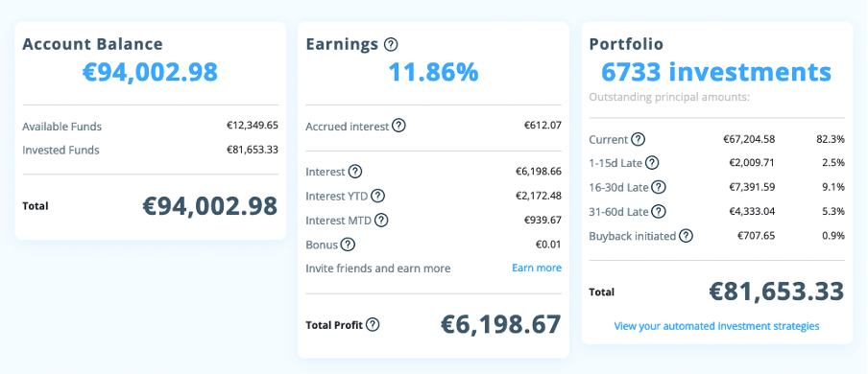
Task: Click the 11.86% earnings percentage
Action: [433, 72]
